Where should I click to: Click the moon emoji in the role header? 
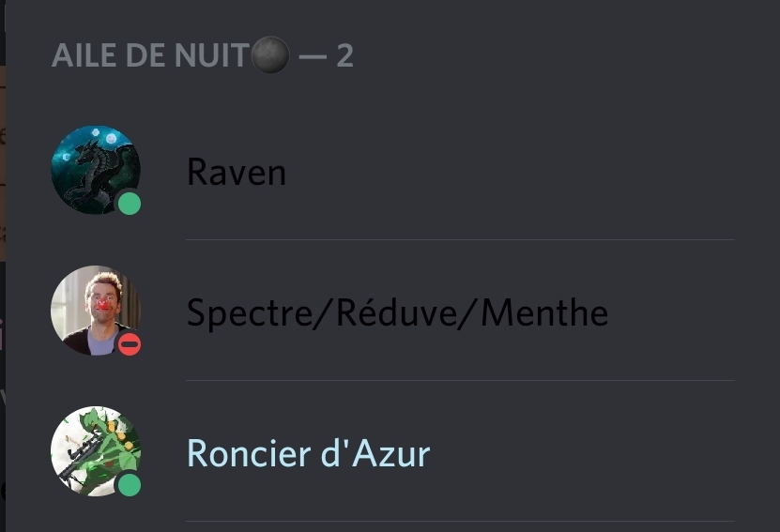[269, 57]
